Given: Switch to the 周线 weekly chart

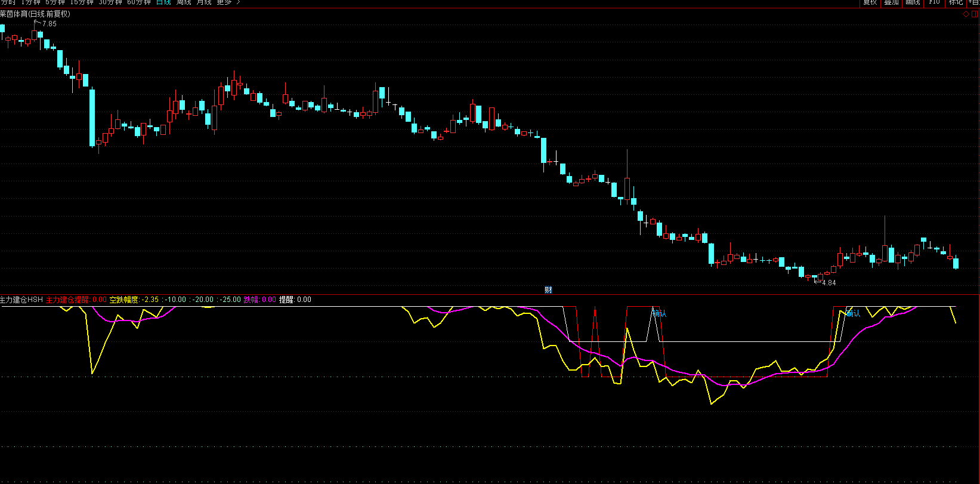Looking at the screenshot, I should tap(184, 2).
